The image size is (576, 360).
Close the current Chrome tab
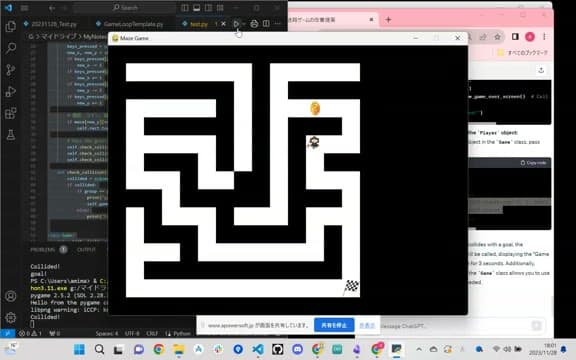click(x=371, y=19)
